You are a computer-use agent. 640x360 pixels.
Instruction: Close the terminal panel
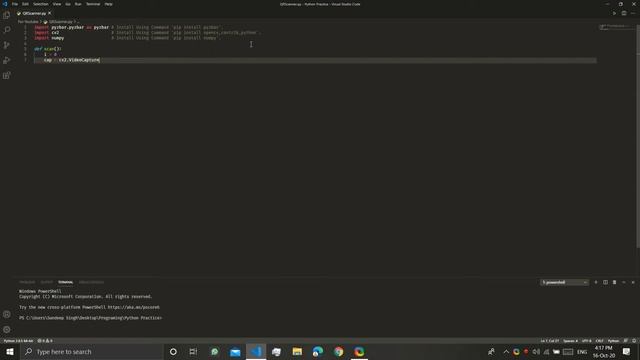(x=633, y=282)
